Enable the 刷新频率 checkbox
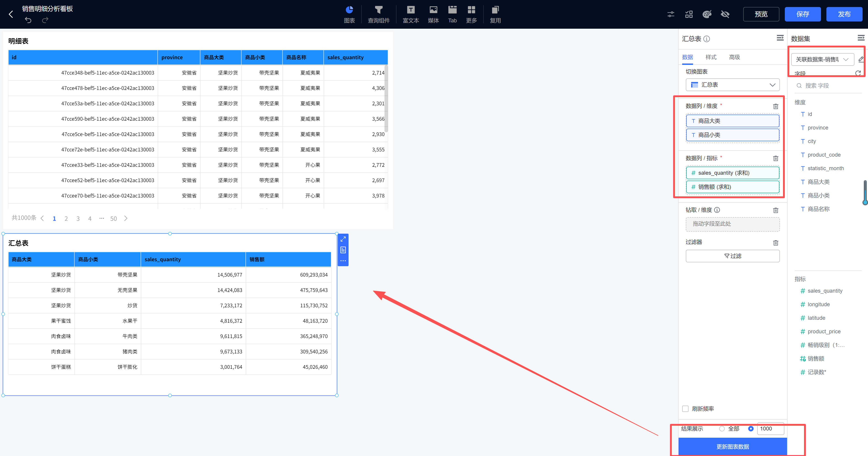 tap(685, 409)
